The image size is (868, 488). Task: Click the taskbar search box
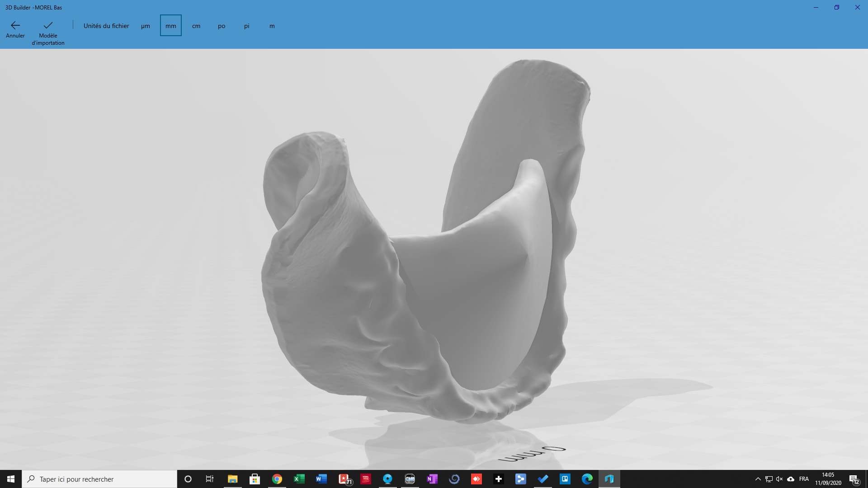(x=99, y=479)
